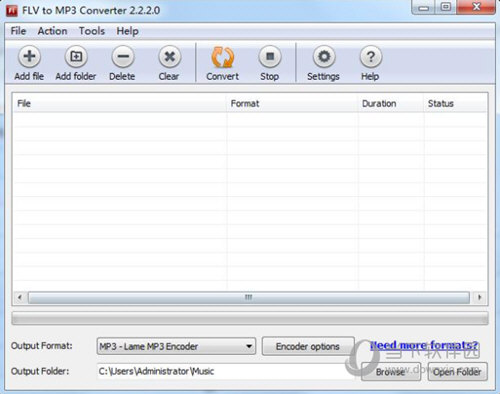Click the horizontal scrollbar right arrow
Viewport: 500px width, 394px height.
480,297
